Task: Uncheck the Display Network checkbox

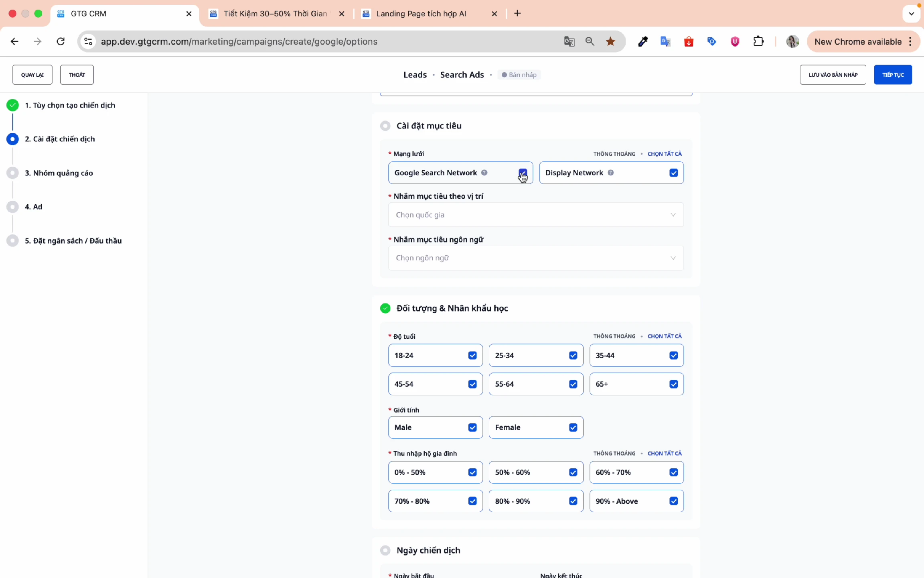Action: click(673, 173)
